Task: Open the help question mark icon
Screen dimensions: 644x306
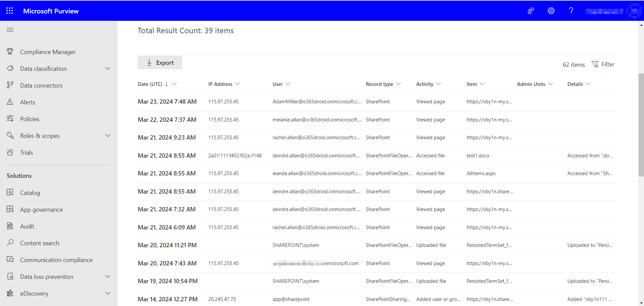Action: tap(571, 11)
